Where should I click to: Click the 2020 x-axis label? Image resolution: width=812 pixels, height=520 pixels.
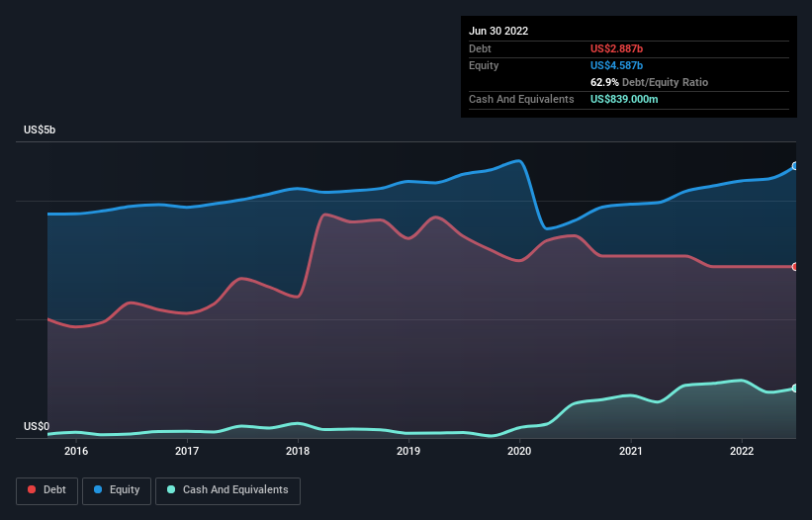519,451
